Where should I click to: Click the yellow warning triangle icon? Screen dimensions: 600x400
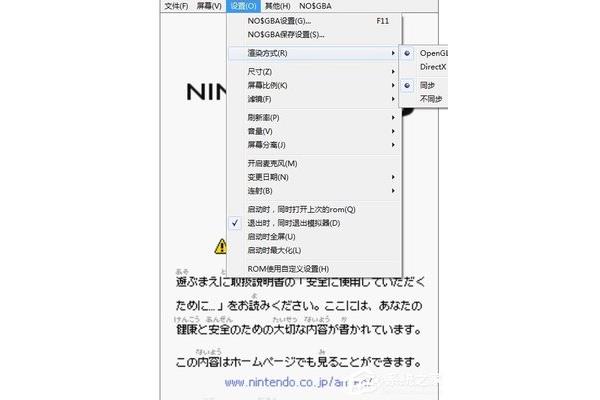coord(221,247)
